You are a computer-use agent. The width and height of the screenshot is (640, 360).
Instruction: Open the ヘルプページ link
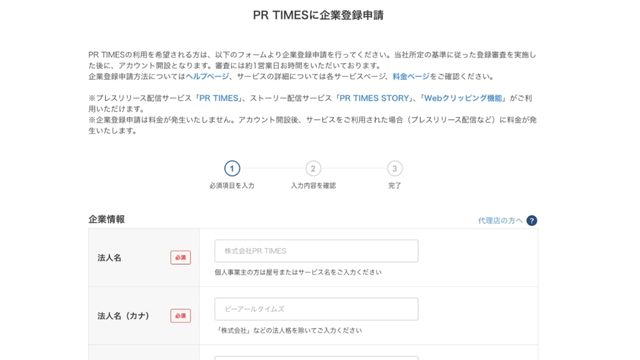[x=207, y=76]
